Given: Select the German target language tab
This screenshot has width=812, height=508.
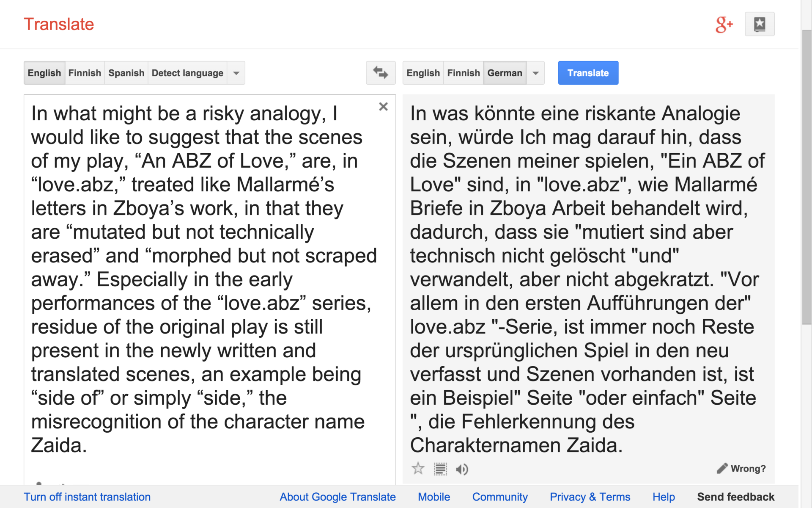Looking at the screenshot, I should point(505,73).
